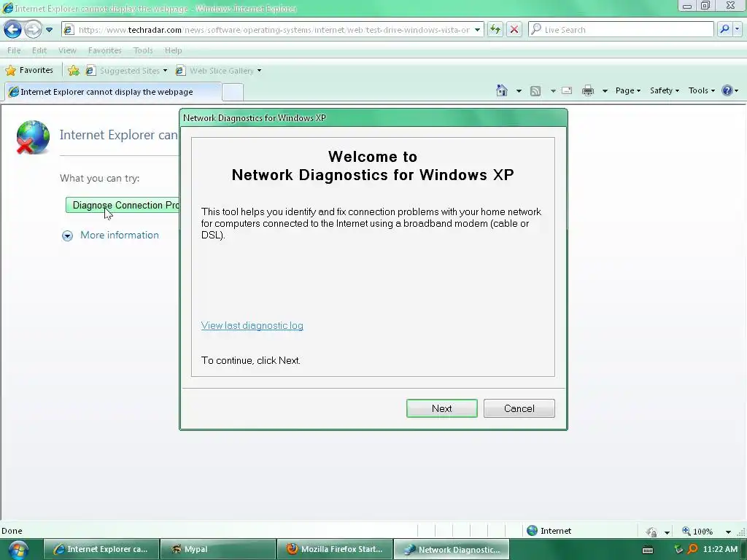Open the Page command menu
The height and width of the screenshot is (560, 747).
click(627, 90)
